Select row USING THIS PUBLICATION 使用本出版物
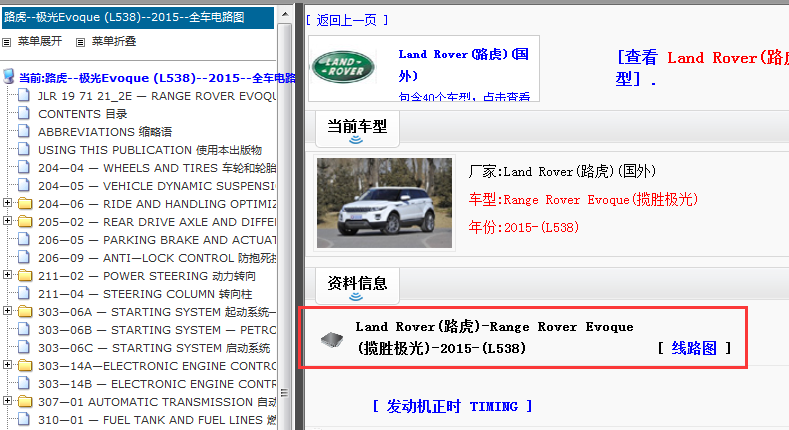 (x=150, y=150)
